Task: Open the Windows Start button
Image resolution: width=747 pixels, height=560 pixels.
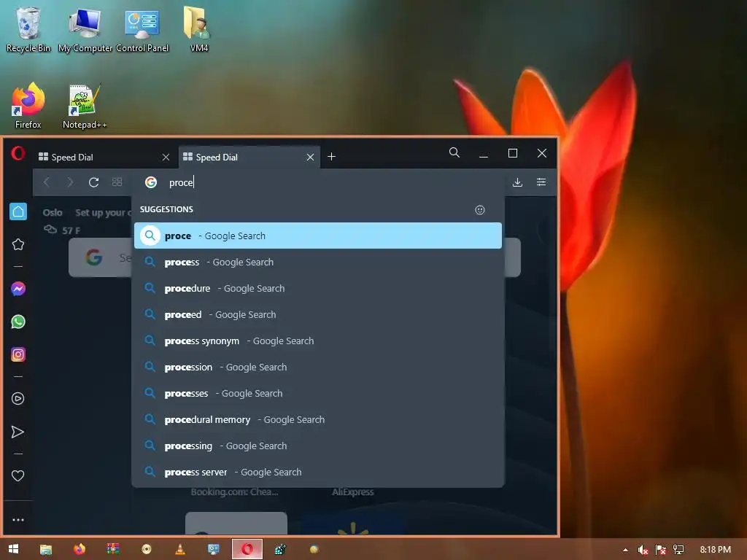Action: point(13,549)
